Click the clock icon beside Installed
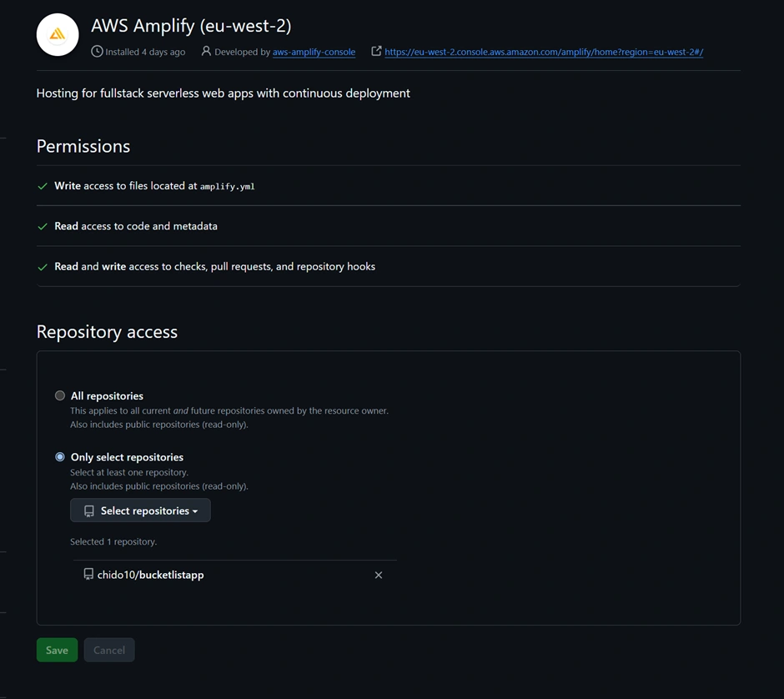Screen dimensions: 784x699 [97, 52]
